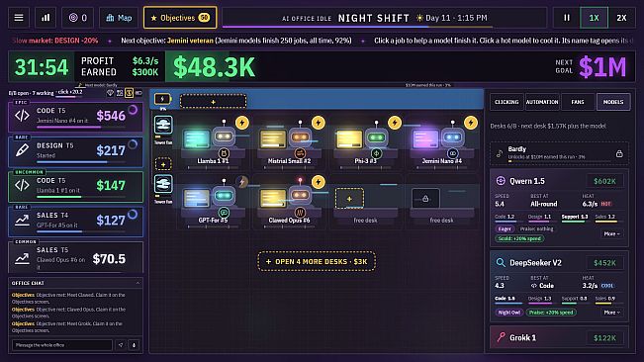Expand More details on DeepSeeker V2
This screenshot has height=362, width=644.
coord(611,313)
